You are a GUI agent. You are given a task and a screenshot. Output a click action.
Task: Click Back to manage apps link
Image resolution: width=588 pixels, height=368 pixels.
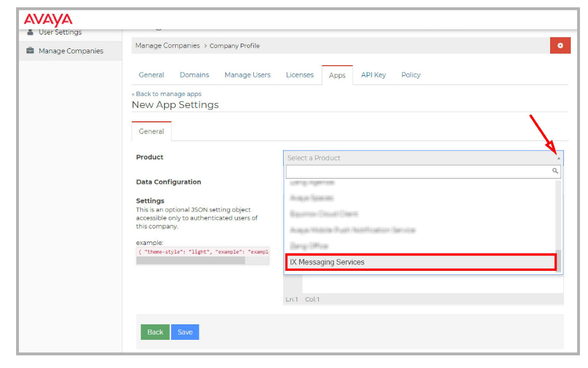click(167, 94)
